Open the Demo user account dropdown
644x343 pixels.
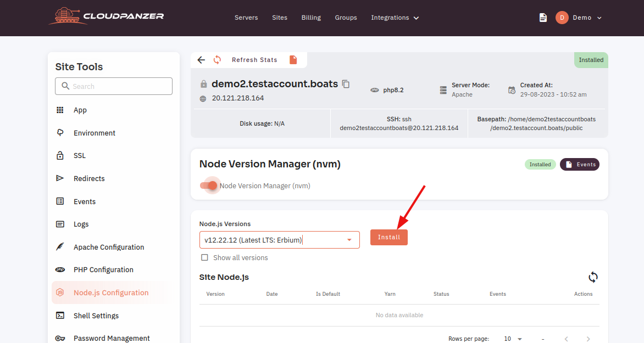click(587, 18)
